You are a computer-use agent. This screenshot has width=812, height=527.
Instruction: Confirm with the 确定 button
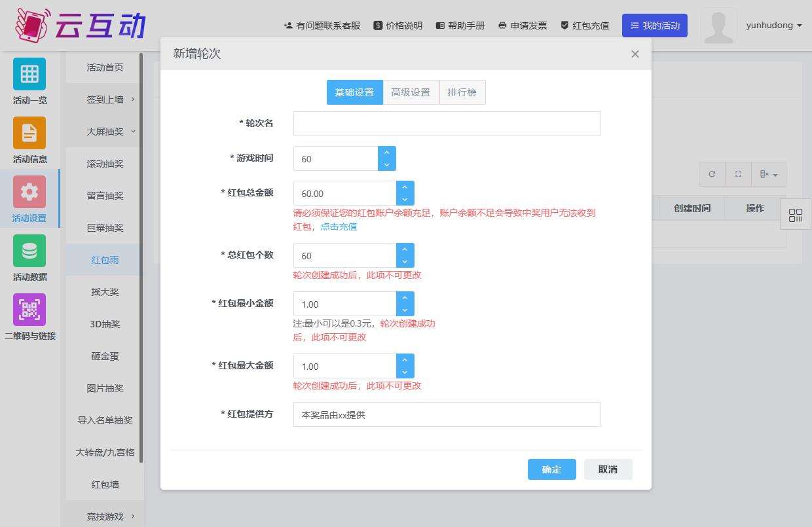coord(551,469)
